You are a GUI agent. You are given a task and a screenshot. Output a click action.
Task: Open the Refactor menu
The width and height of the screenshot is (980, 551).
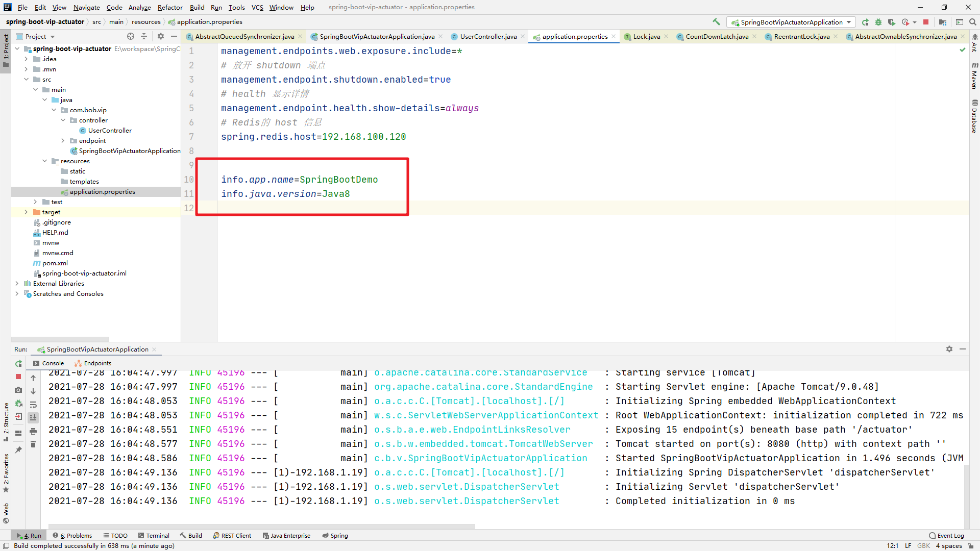coord(169,7)
